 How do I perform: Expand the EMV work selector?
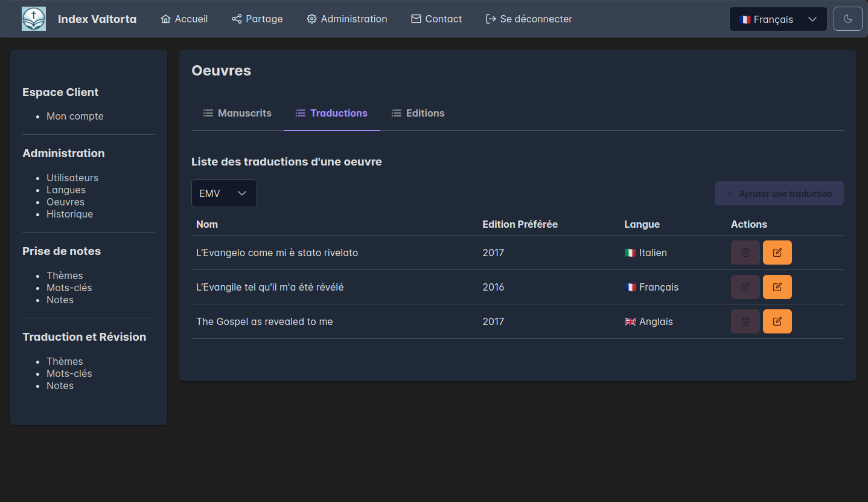pyautogui.click(x=224, y=193)
